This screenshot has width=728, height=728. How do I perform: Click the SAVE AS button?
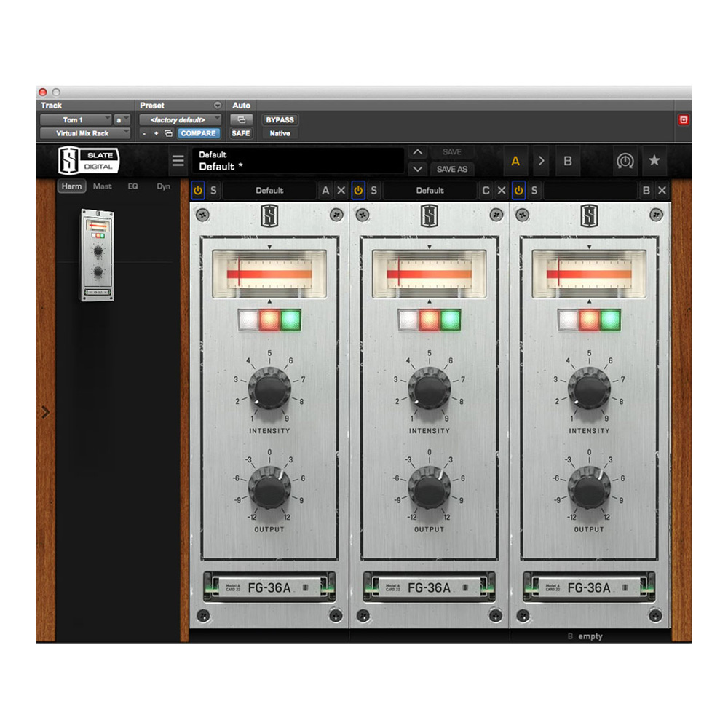pos(452,169)
